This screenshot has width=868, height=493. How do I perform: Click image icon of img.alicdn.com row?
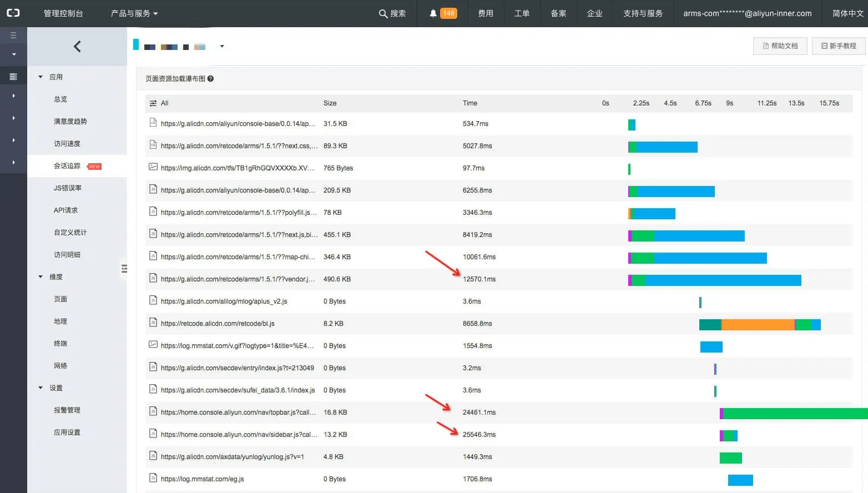153,167
